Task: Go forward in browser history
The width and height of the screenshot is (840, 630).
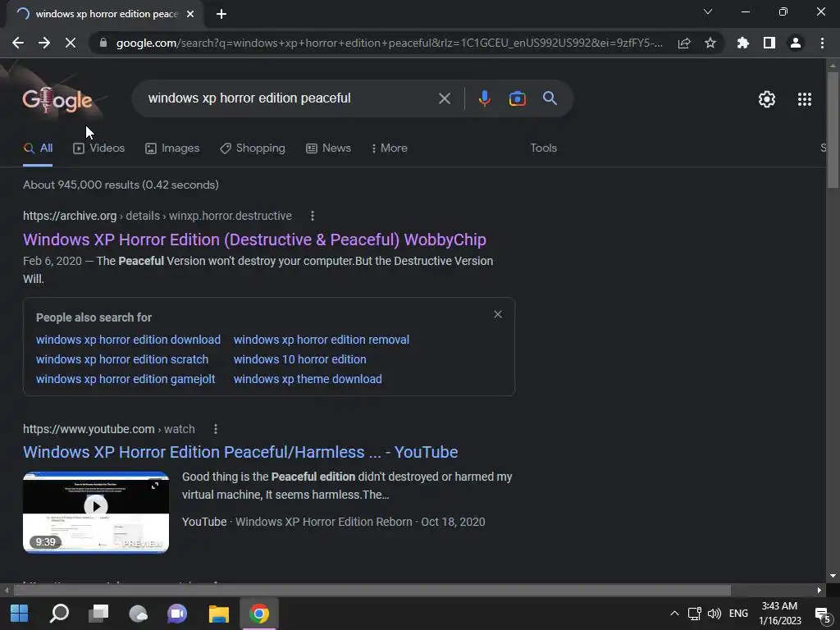Action: pyautogui.click(x=44, y=43)
